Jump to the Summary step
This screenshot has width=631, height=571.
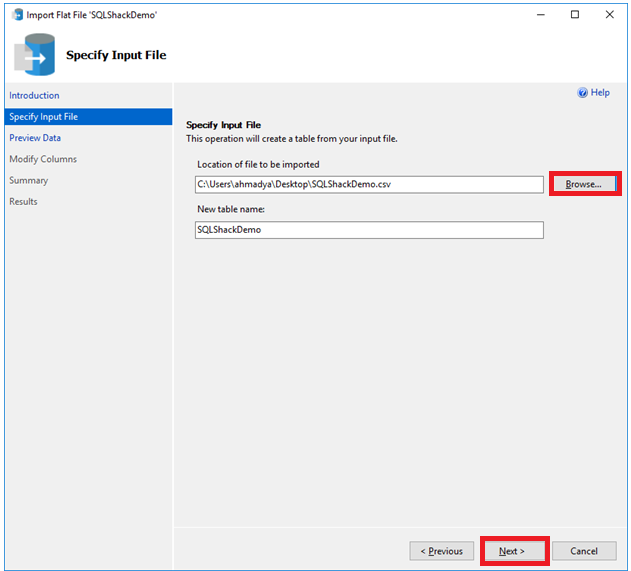(28, 180)
